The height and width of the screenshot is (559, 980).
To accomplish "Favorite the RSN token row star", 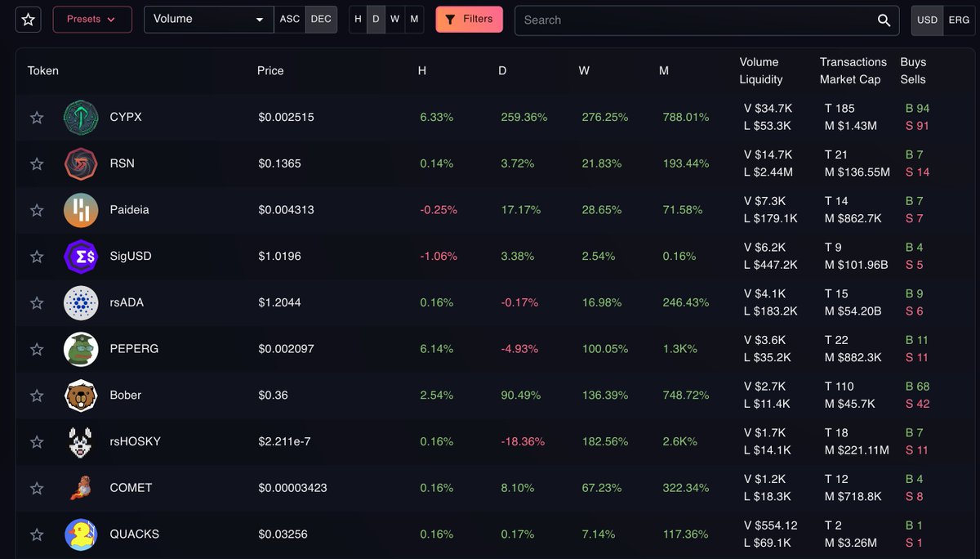I will (37, 164).
